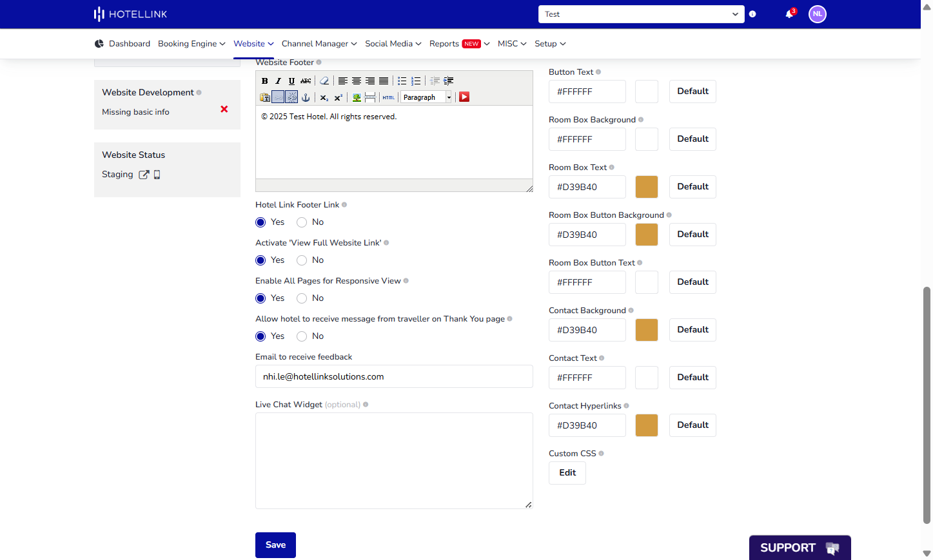Click the unlink icon

click(291, 97)
